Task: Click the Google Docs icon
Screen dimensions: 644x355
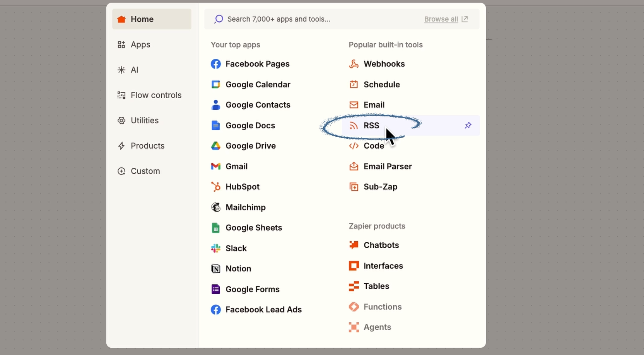Action: click(216, 125)
